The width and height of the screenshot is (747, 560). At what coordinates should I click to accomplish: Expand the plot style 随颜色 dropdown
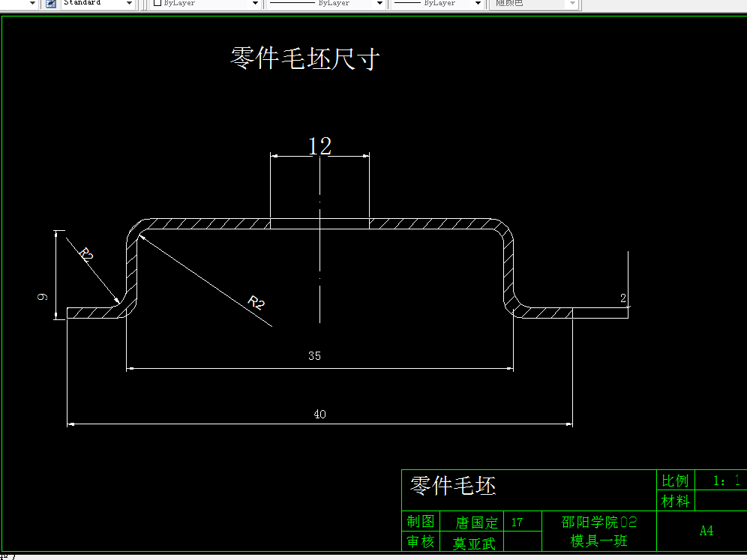pos(574,4)
